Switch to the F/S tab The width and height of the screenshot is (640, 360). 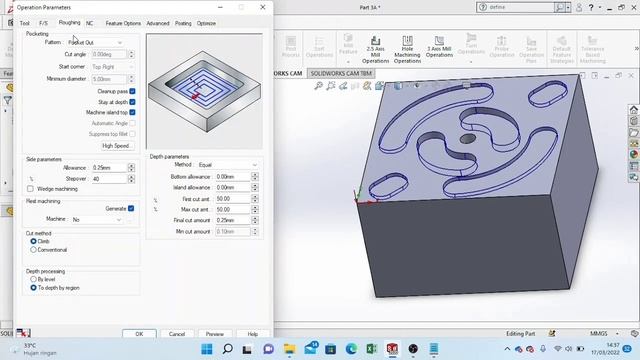43,23
